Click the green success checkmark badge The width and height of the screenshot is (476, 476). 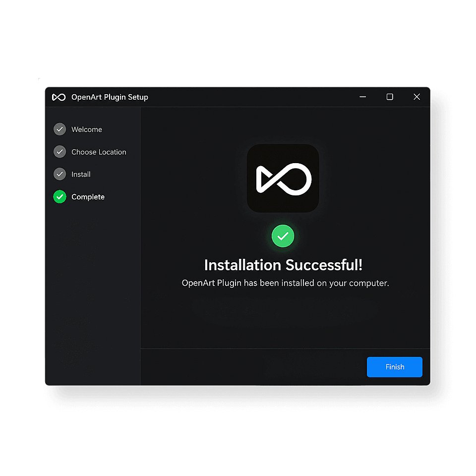point(283,236)
